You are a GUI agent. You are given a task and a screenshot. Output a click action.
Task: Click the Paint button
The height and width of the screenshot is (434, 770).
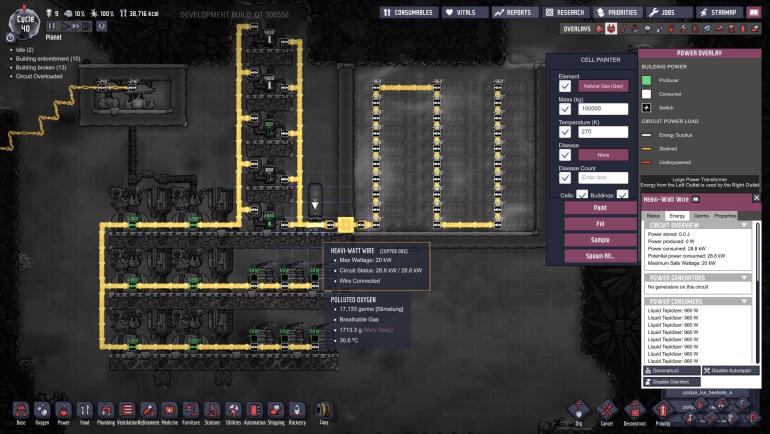click(x=600, y=208)
